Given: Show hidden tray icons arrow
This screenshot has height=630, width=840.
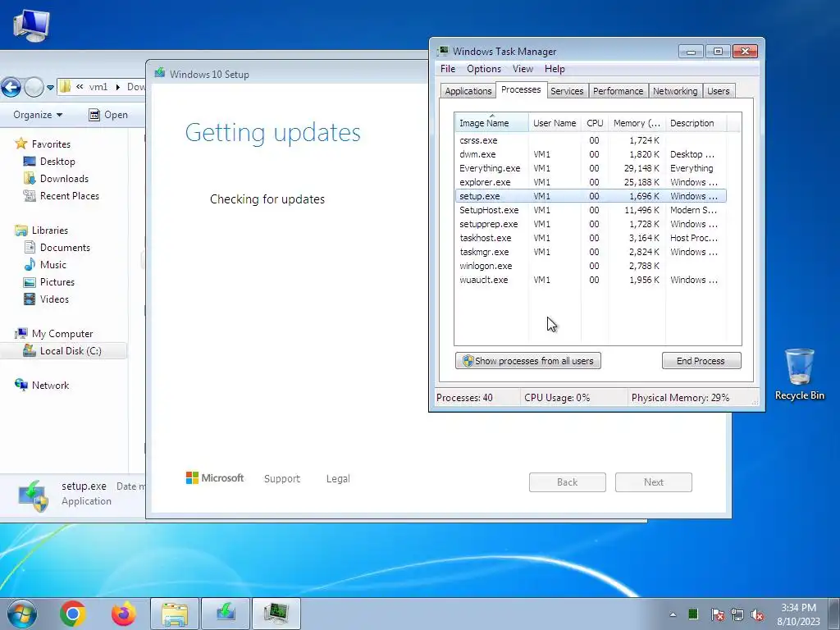Looking at the screenshot, I should click(673, 614).
